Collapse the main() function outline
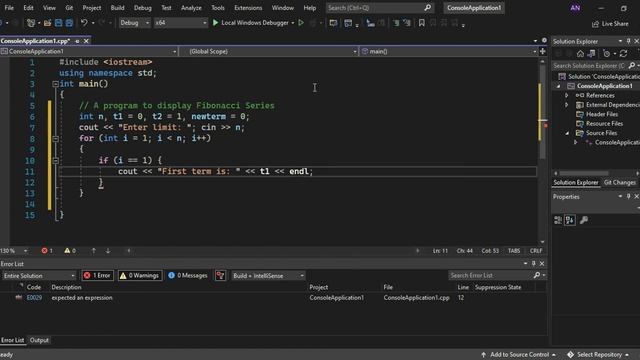Viewport: 640px width, 360px height. click(55, 84)
